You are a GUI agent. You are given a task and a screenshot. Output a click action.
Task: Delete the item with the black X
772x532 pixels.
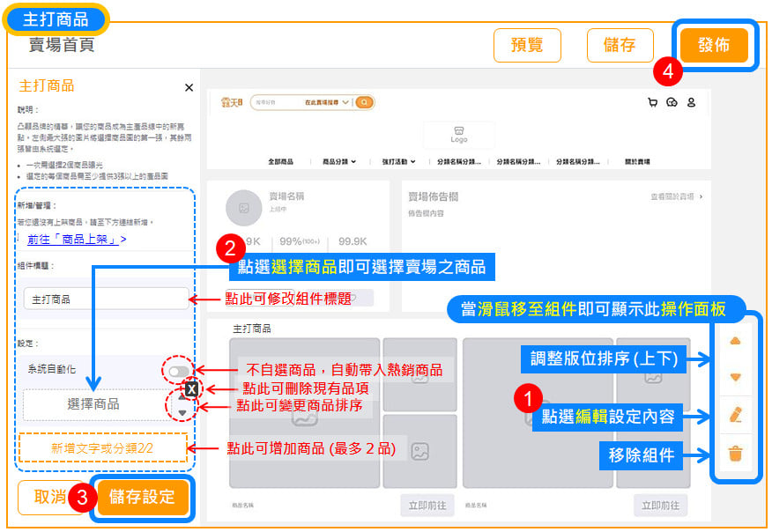click(x=191, y=388)
